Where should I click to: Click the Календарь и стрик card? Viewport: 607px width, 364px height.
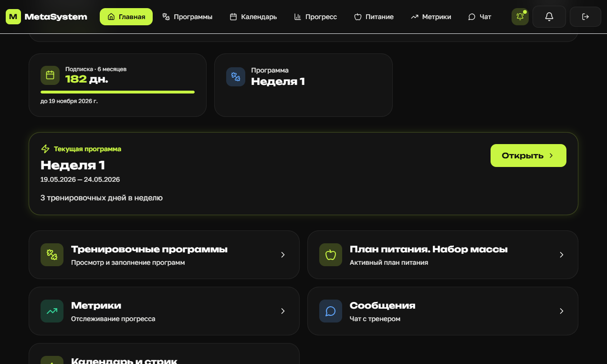[x=164, y=354]
